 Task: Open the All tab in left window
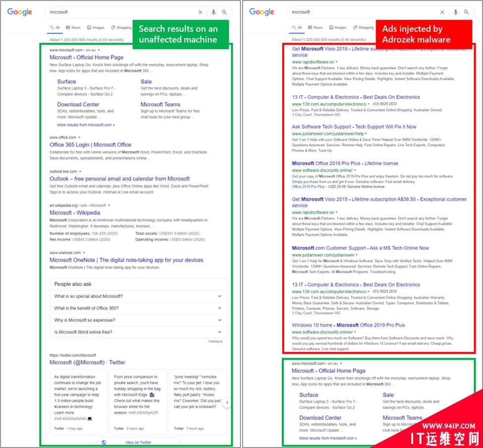point(55,27)
